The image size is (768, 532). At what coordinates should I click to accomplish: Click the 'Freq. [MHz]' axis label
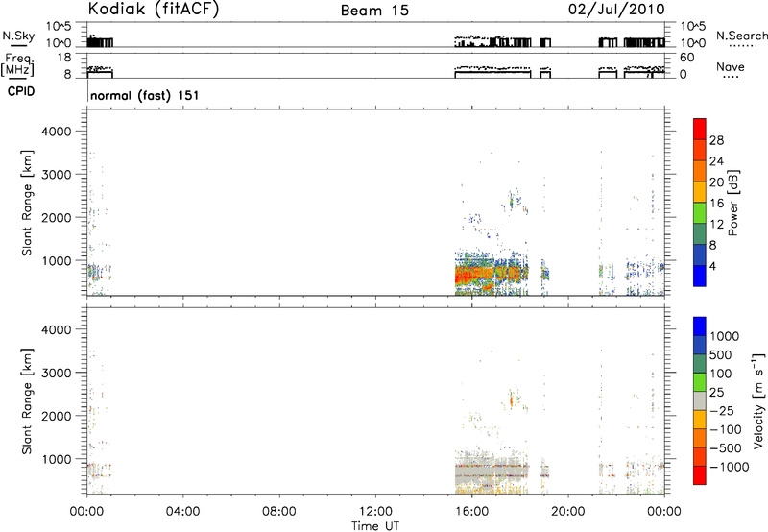18,65
